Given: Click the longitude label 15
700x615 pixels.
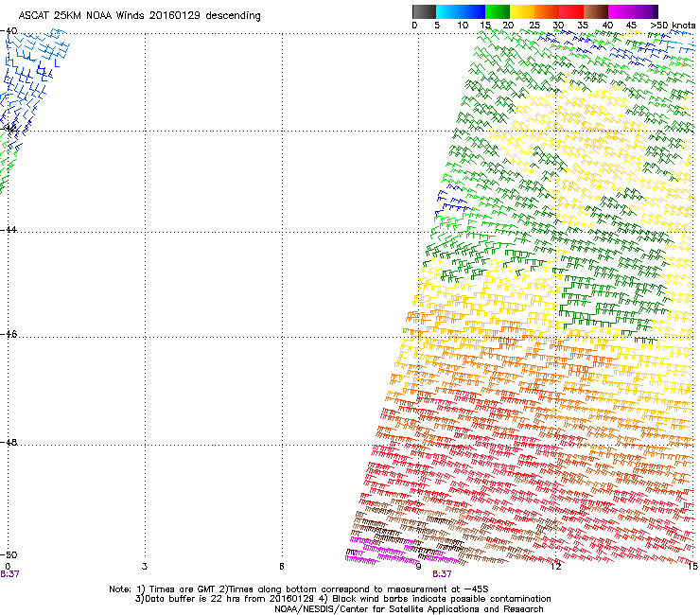Looking at the screenshot, I should pyautogui.click(x=692, y=567).
